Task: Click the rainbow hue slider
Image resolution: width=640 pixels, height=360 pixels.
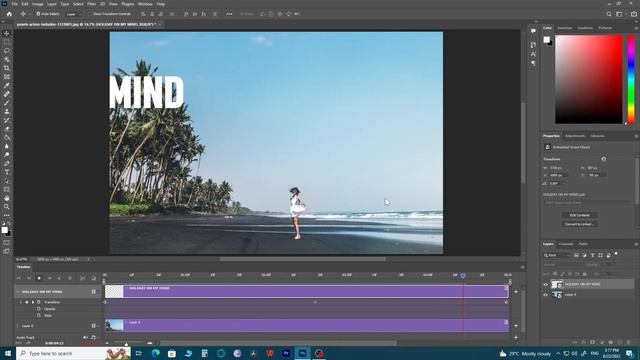Action: (631, 79)
